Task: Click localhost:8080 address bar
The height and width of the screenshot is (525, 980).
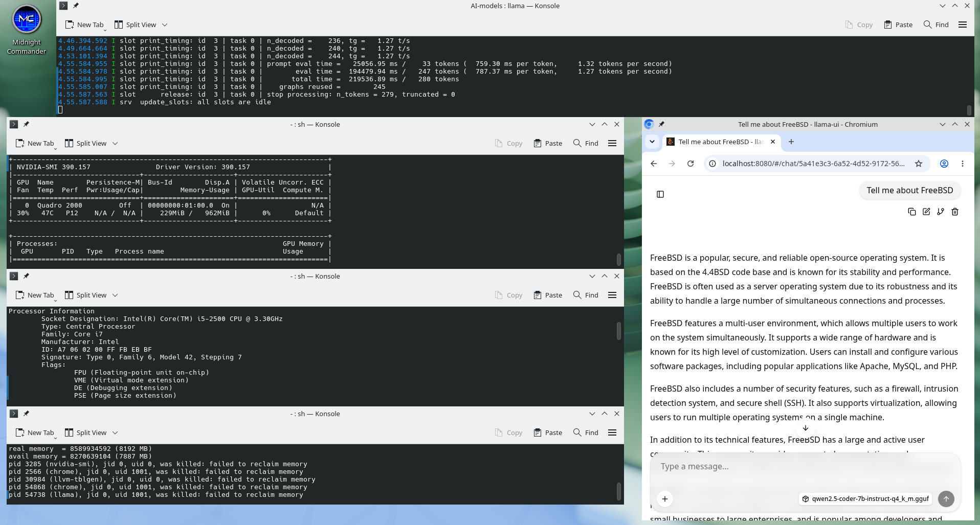Action: point(813,164)
